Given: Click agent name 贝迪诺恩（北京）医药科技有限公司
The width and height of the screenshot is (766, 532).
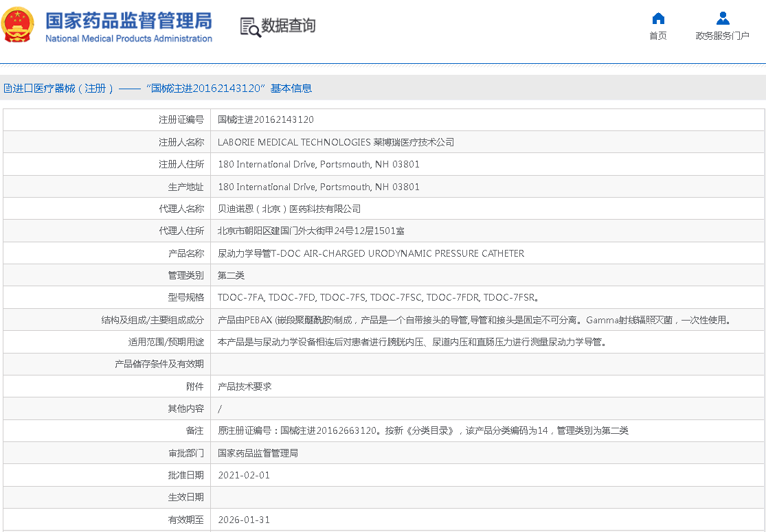Looking at the screenshot, I should 289,209.
